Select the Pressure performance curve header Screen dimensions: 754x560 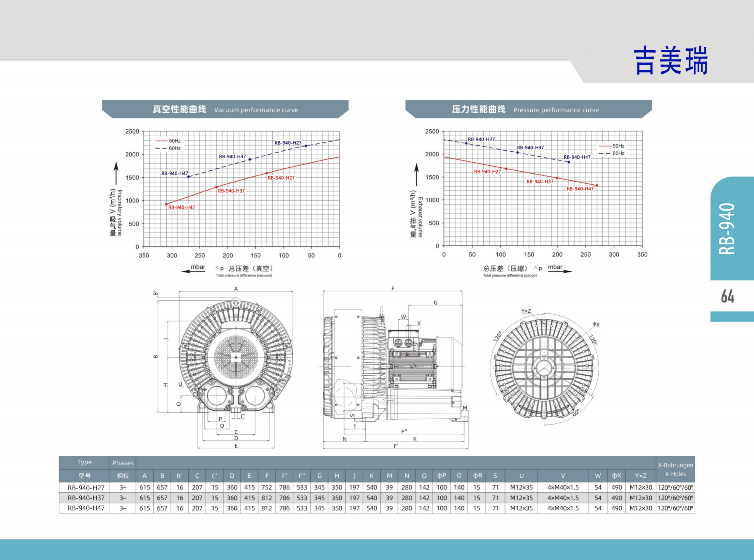[529, 109]
